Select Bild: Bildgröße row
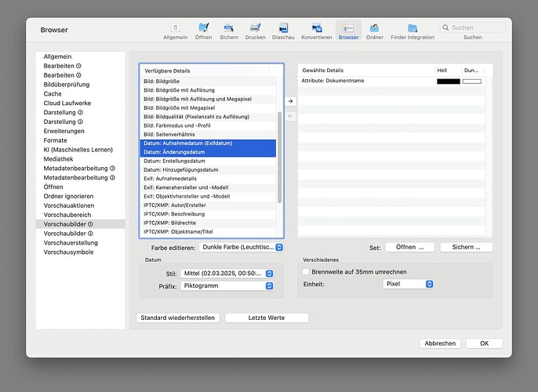Viewport: 538px width, 392px height. (208, 82)
